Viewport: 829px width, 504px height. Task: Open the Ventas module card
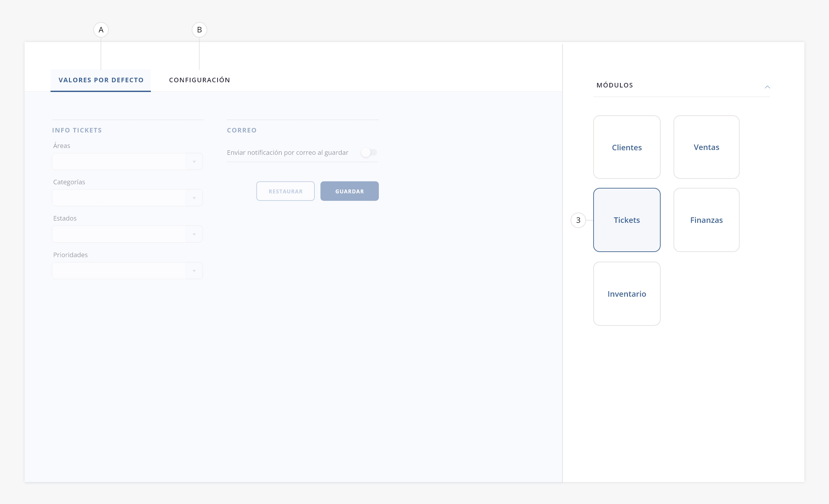point(706,147)
